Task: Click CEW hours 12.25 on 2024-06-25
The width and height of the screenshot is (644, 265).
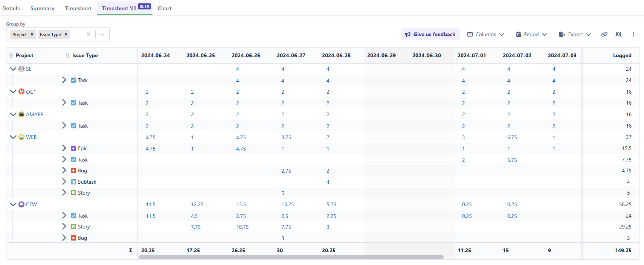Action: click(x=197, y=204)
